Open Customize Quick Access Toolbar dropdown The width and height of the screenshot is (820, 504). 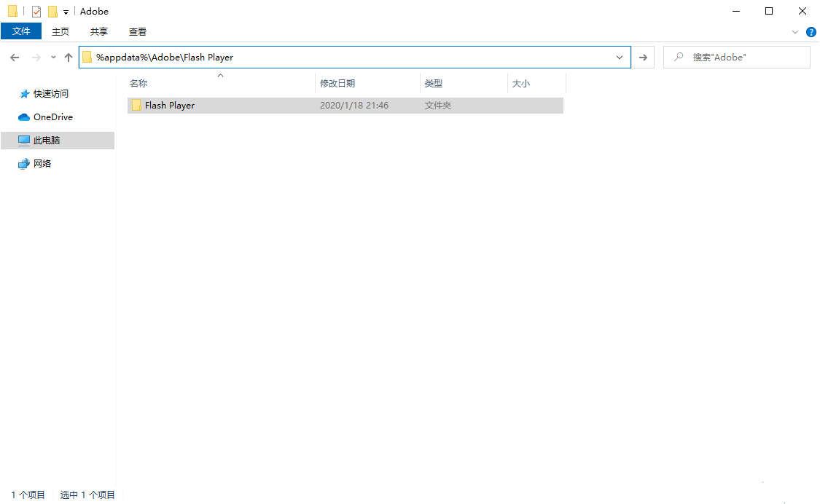coord(66,12)
